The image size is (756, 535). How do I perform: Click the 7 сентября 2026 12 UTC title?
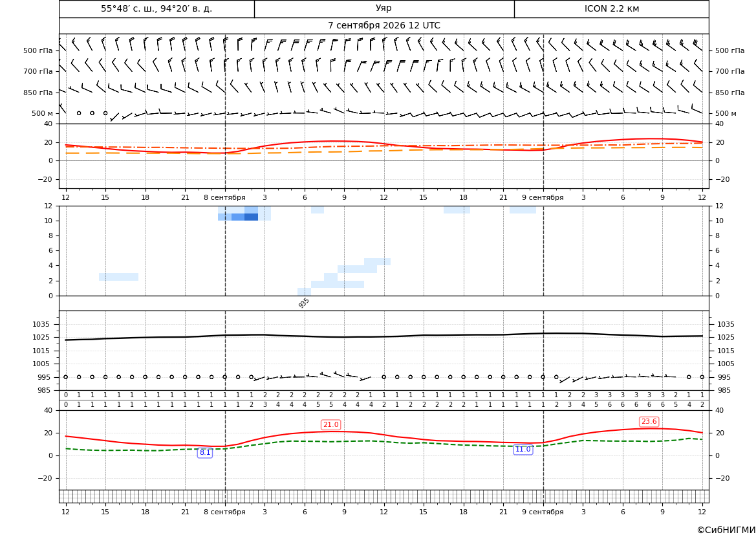click(383, 26)
